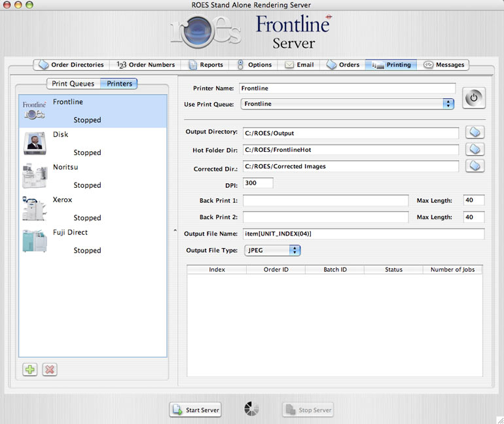504x424 pixels.
Task: Browse for the Corrected Dir folder
Action: pyautogui.click(x=475, y=166)
